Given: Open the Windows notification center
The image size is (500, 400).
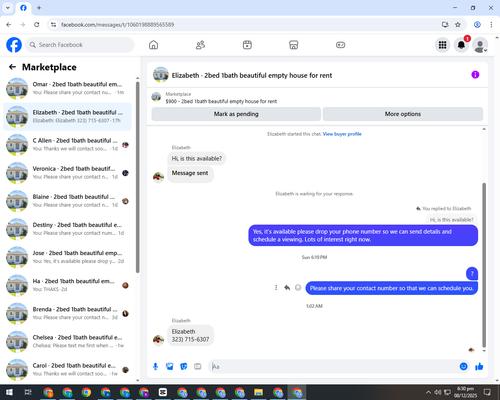Looking at the screenshot, I should coord(487,392).
